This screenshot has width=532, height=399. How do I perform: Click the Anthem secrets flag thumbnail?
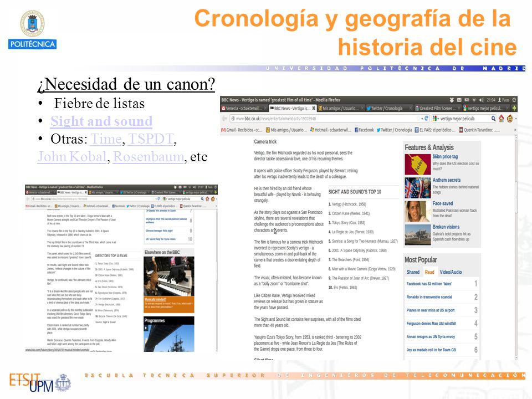(418, 188)
